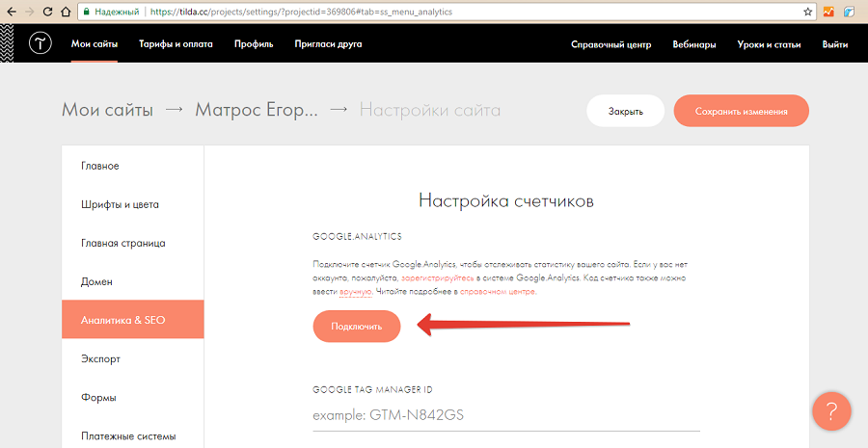Image resolution: width=868 pixels, height=448 pixels.
Task: Select Главная страница settings tab
Action: (x=133, y=243)
